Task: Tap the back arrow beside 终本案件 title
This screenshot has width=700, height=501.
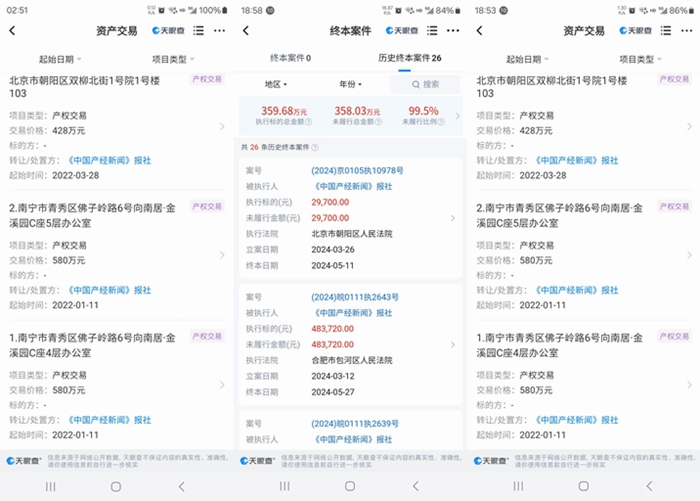Action: click(246, 31)
